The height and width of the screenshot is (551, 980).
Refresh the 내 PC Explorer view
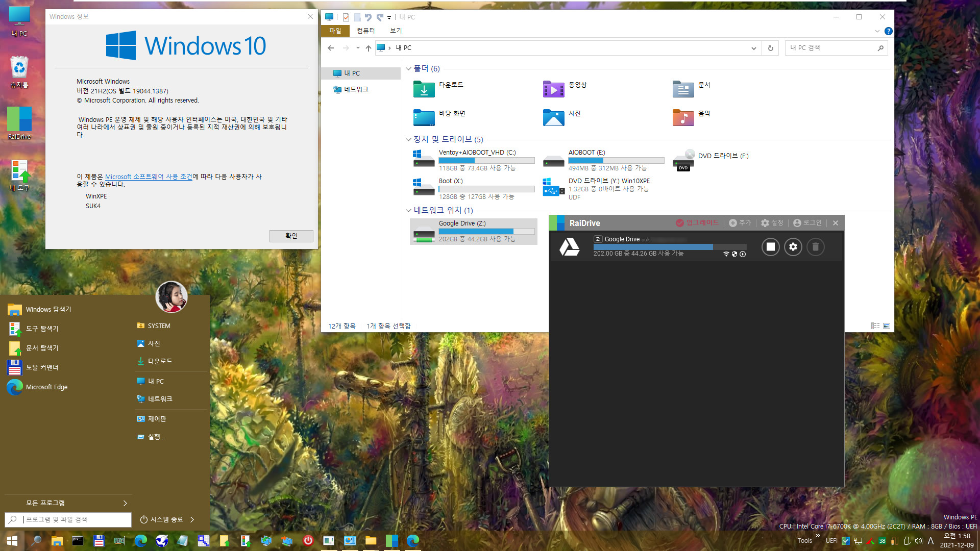[x=770, y=48]
